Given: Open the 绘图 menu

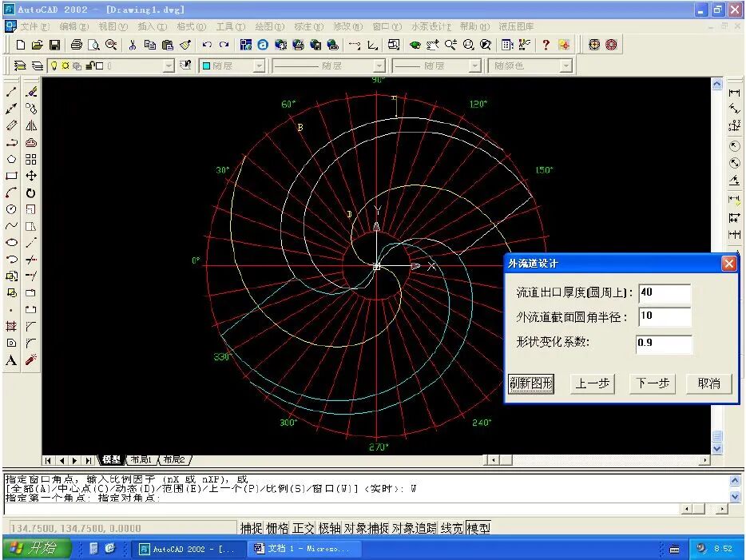Looking at the screenshot, I should [x=269, y=26].
